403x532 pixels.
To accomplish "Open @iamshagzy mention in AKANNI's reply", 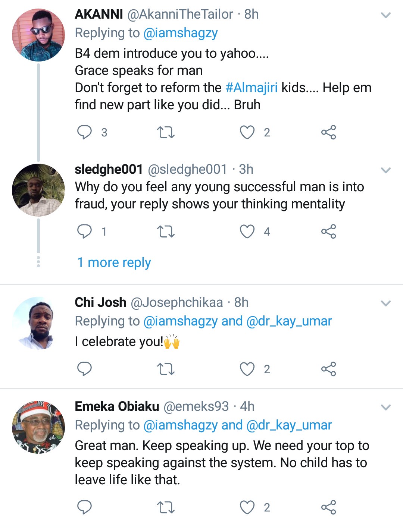I will pos(180,33).
